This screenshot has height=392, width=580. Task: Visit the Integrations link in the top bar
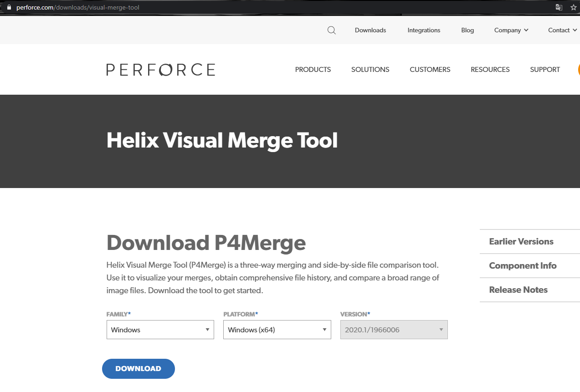(424, 31)
